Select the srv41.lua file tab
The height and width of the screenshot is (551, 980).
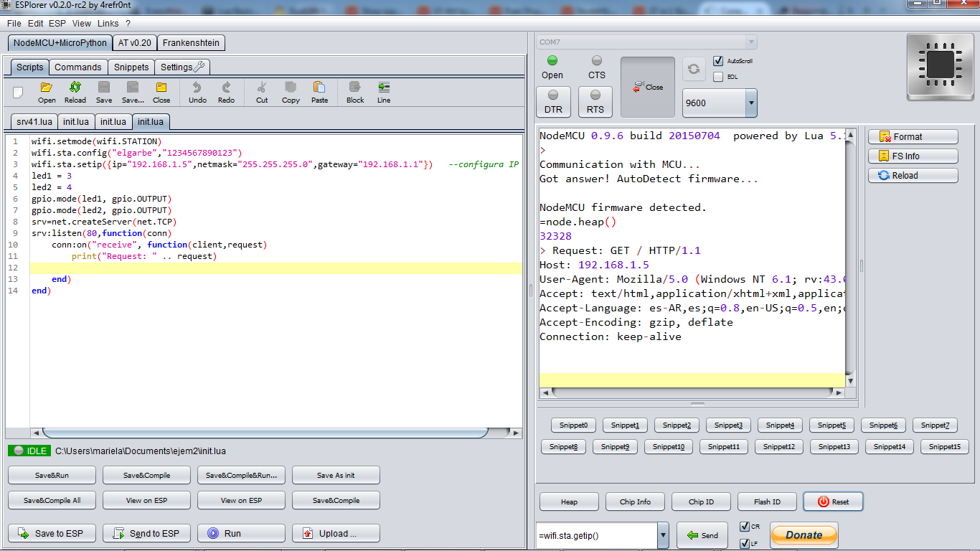pyautogui.click(x=34, y=122)
